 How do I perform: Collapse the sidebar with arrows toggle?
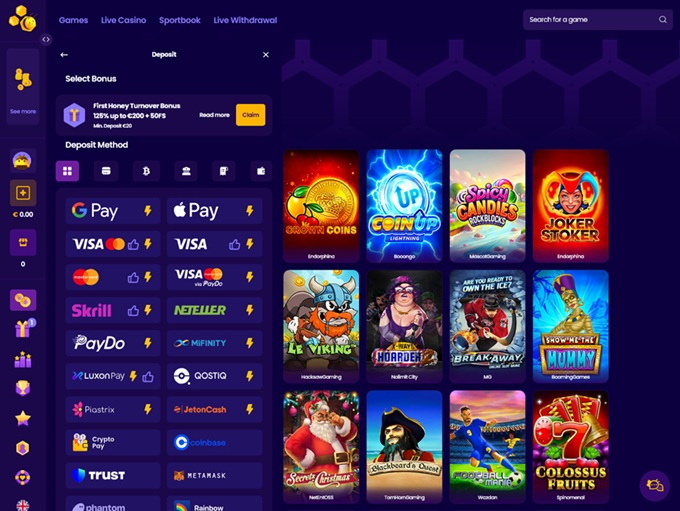point(46,39)
